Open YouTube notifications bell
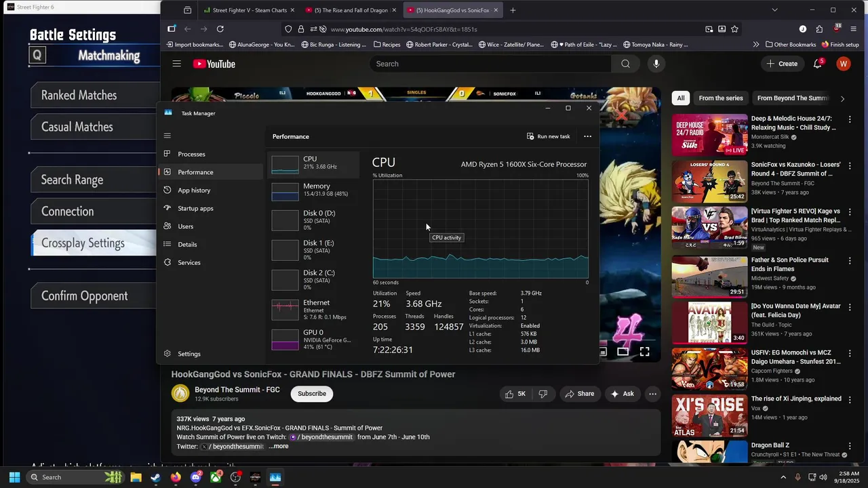The height and width of the screenshot is (488, 868). click(818, 64)
